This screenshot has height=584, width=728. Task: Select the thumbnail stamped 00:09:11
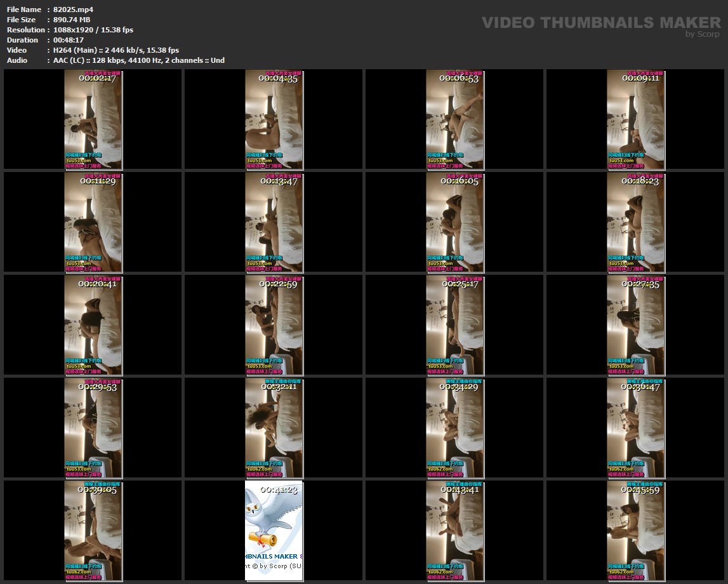[636, 120]
